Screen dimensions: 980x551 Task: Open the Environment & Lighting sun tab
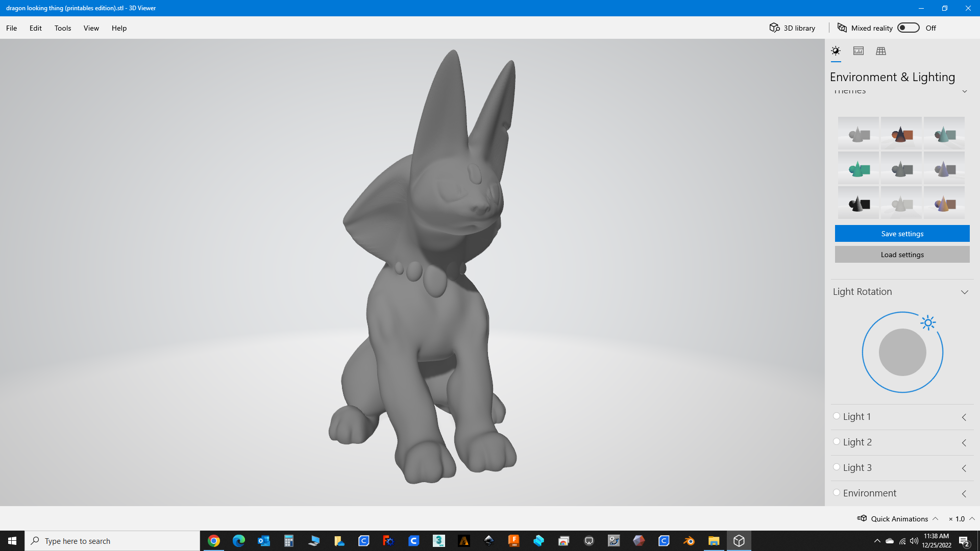click(x=836, y=51)
